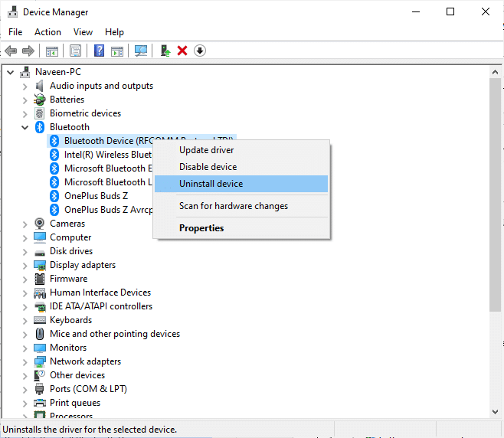Collapse the Bluetooth category

tap(25, 127)
